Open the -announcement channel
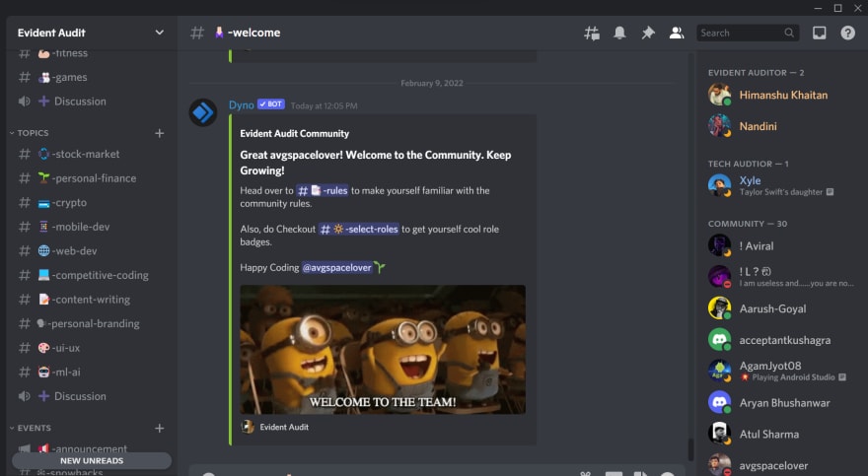 tap(92, 448)
